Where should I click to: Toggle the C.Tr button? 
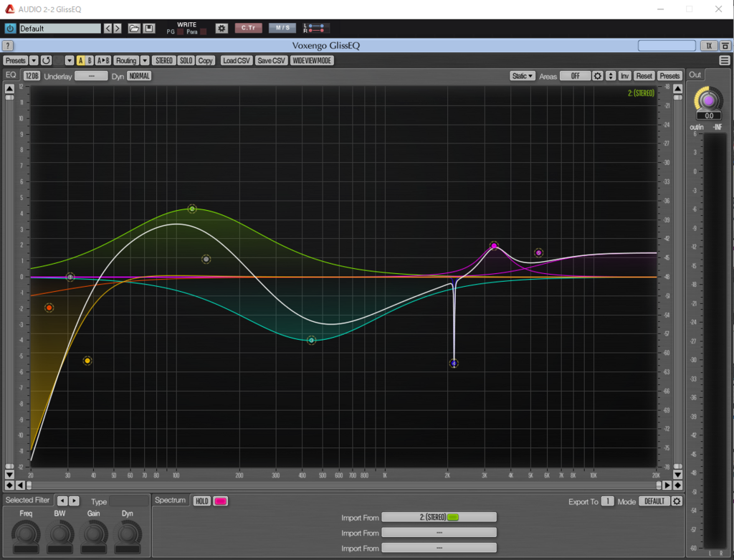point(249,28)
